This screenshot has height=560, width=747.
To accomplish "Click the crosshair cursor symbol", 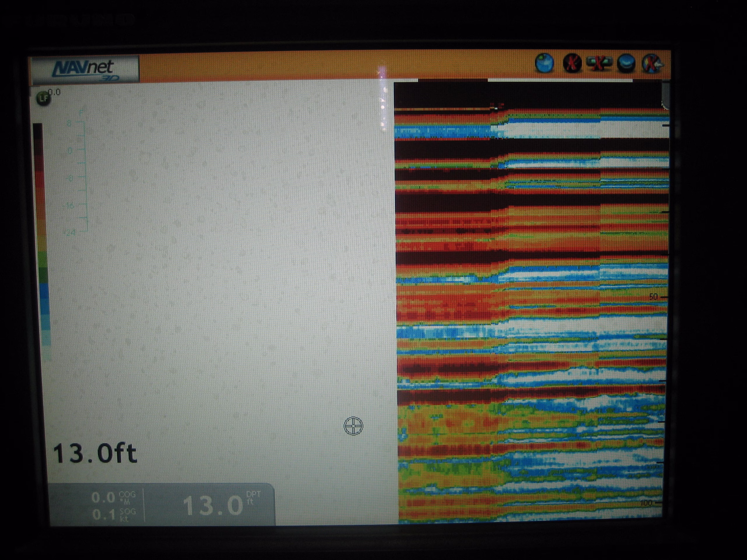I will 353,426.
